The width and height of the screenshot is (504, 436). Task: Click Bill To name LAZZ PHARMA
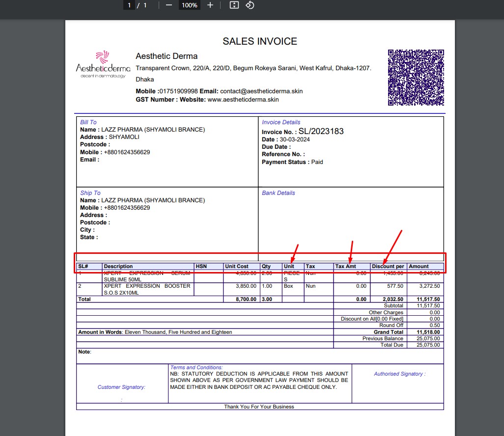pyautogui.click(x=153, y=130)
